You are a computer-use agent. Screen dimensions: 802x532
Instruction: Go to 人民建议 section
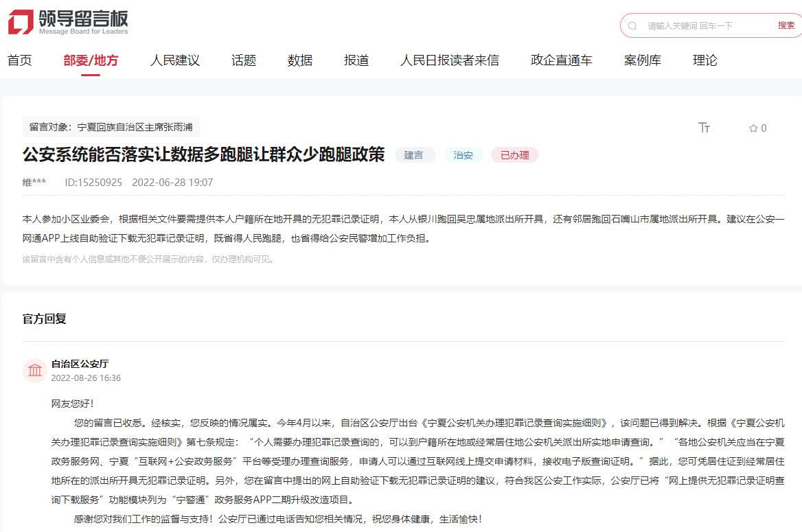pyautogui.click(x=175, y=60)
